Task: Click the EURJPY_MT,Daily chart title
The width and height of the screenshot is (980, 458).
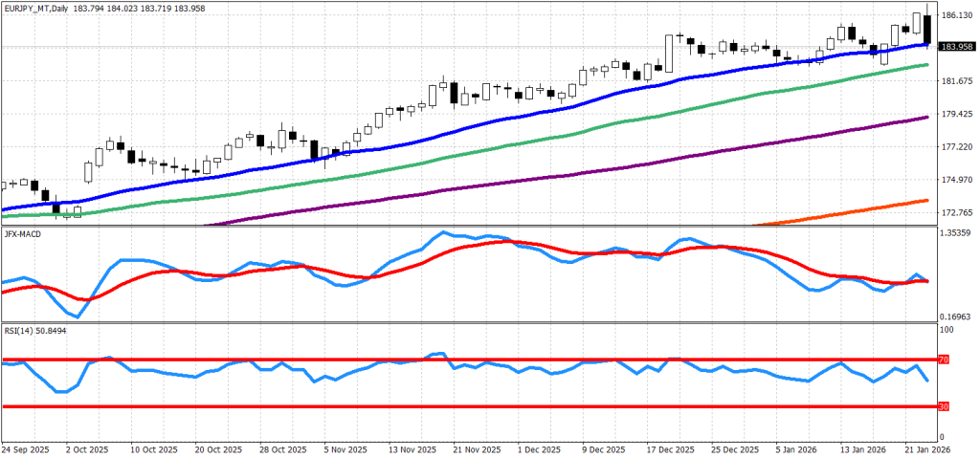Action: 36,8
